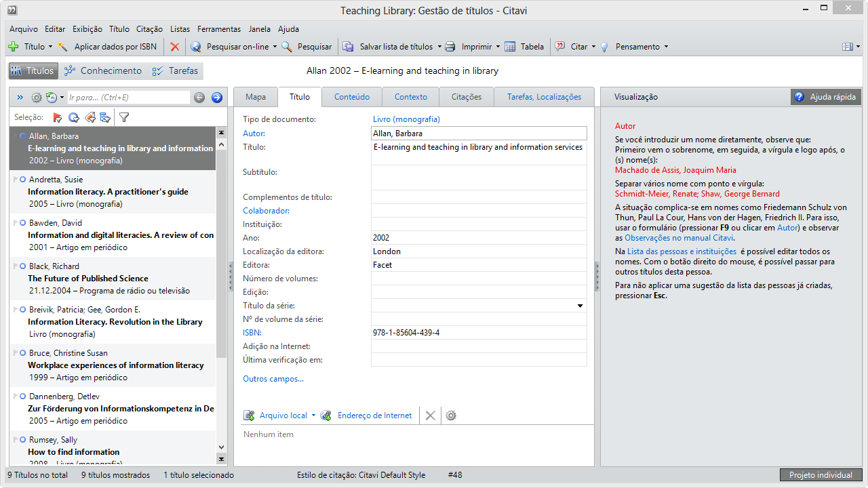Click the Citar quotation icon
The image size is (868, 488).
pyautogui.click(x=560, y=47)
